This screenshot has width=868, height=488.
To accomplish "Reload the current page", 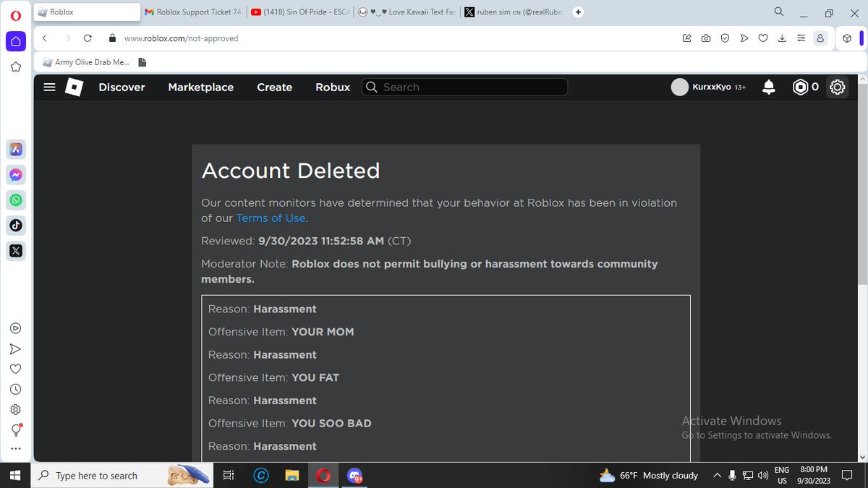I will click(88, 38).
